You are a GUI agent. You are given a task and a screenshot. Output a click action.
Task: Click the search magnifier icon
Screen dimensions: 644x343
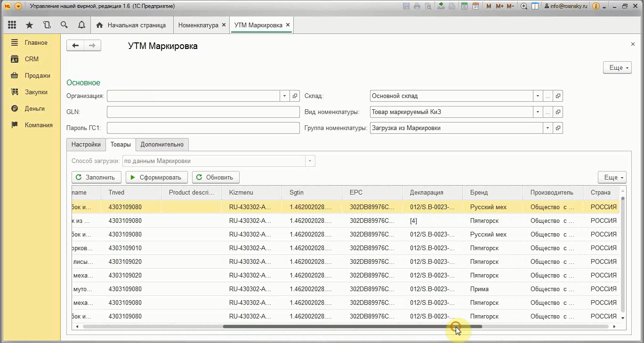[x=64, y=25]
